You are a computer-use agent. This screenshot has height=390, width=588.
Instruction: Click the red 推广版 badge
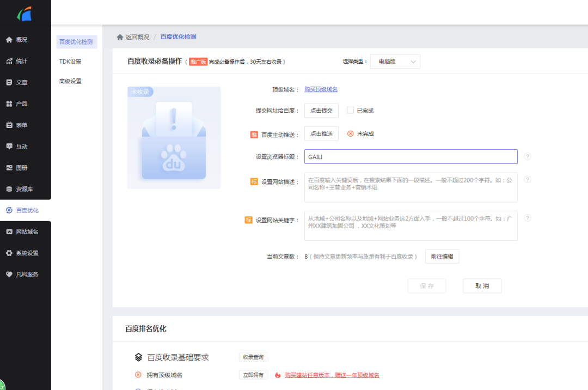(198, 62)
